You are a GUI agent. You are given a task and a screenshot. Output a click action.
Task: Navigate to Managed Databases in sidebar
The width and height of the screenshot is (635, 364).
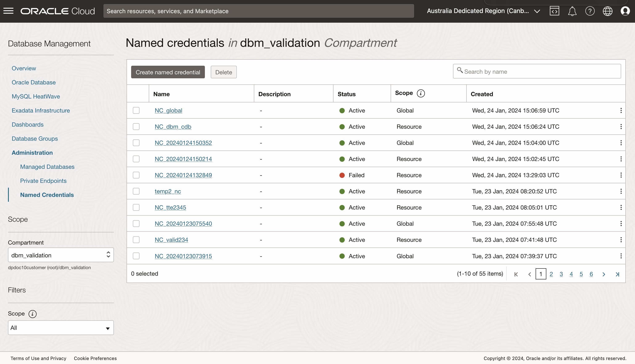[x=47, y=167]
